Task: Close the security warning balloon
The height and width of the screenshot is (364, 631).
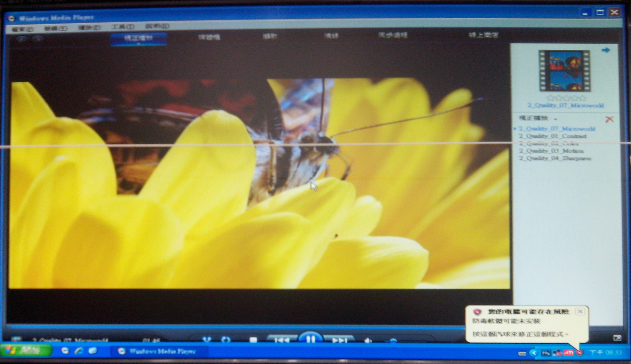Action: (x=580, y=311)
